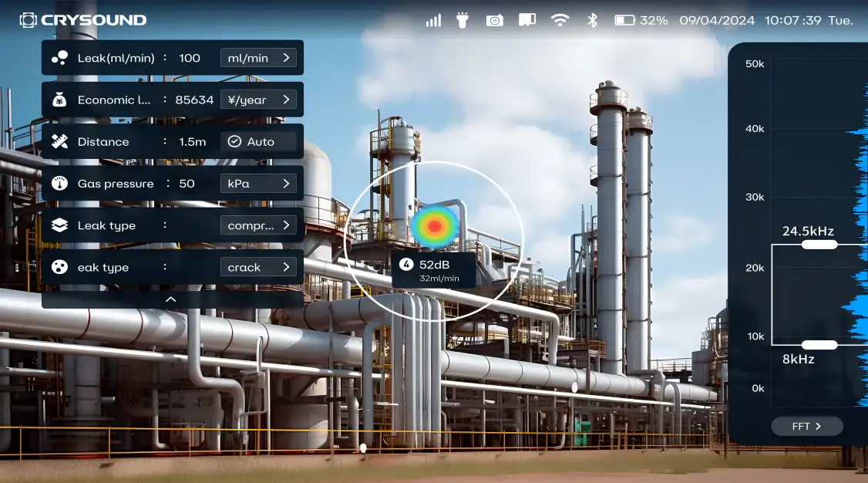This screenshot has width=868, height=483.
Task: Open the kPa pressure unit dropdown
Action: click(258, 184)
